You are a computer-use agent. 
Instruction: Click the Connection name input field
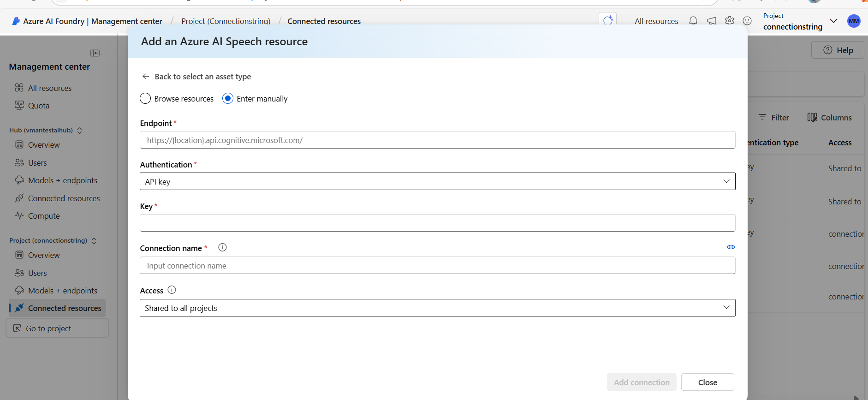click(x=437, y=265)
